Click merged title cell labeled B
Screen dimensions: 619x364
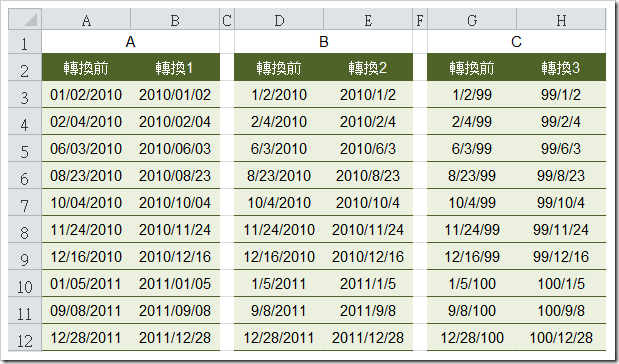[324, 42]
